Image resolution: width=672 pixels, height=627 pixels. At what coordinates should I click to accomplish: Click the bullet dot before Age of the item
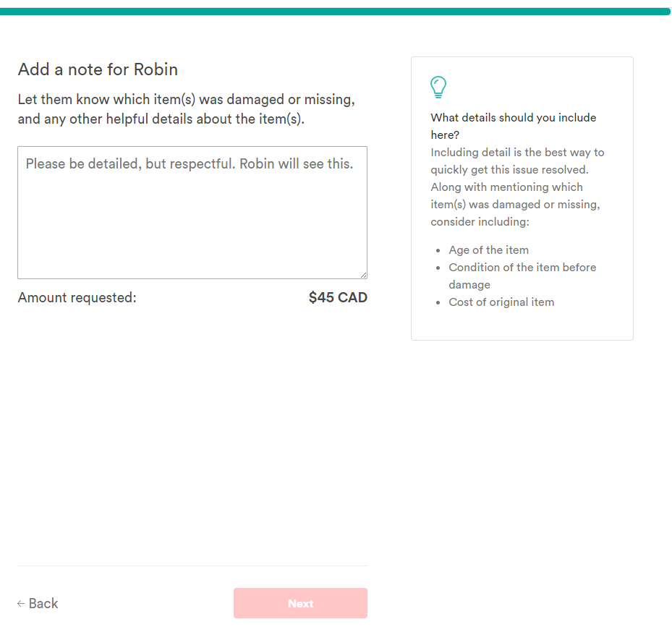pos(438,250)
